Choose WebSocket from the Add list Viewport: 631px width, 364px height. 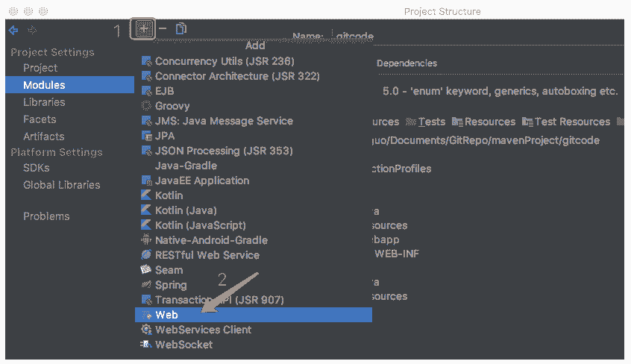point(183,345)
